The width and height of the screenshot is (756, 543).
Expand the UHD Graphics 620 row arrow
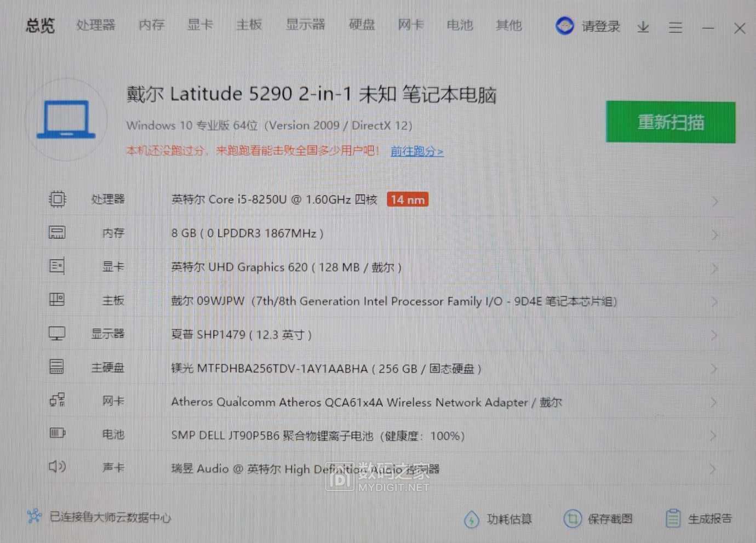[x=714, y=268]
